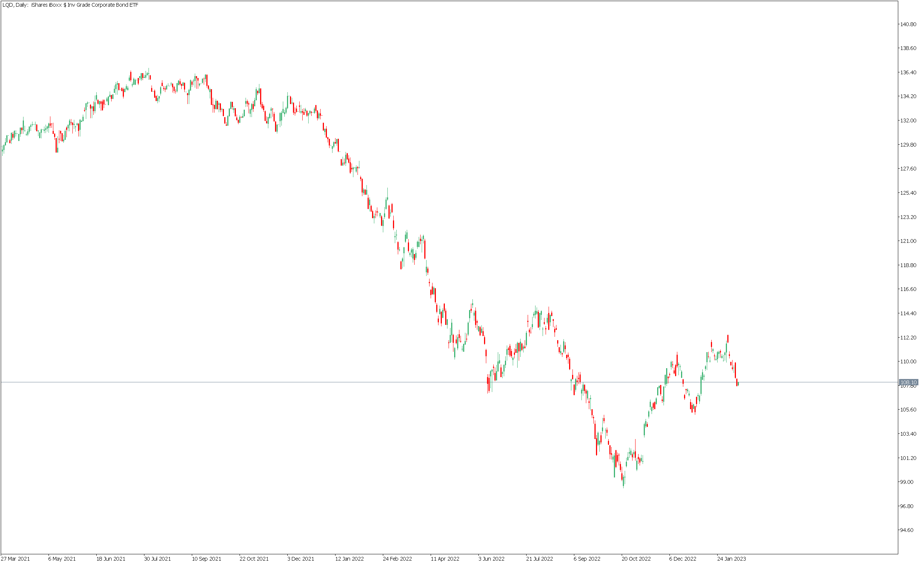This screenshot has width=924, height=564.
Task: Click the 125.40 price axis label
Action: point(908,193)
